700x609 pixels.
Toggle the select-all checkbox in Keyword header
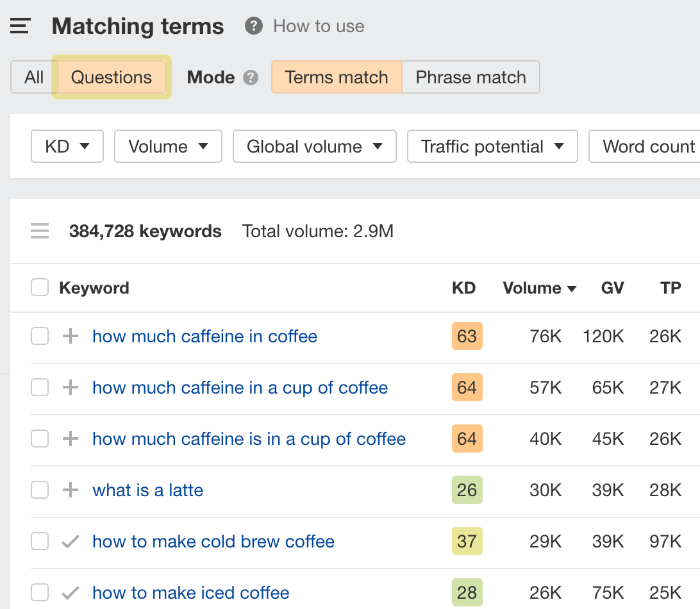click(40, 288)
